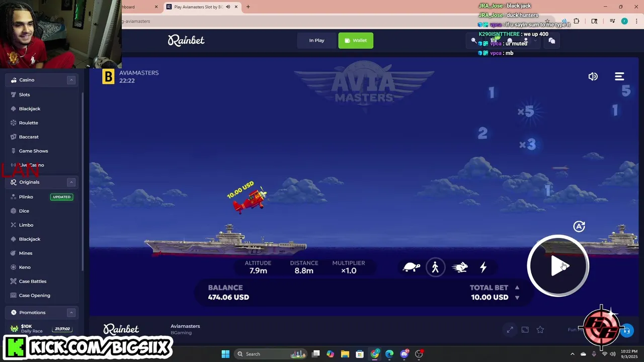Open the Chrome three-dot menu
The image size is (644, 362).
[636, 21]
